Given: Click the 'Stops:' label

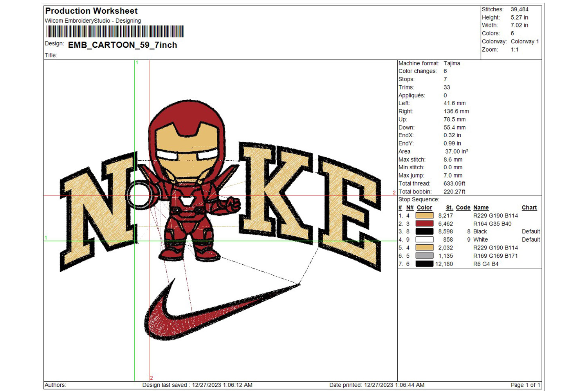Looking at the screenshot, I should (406, 79).
